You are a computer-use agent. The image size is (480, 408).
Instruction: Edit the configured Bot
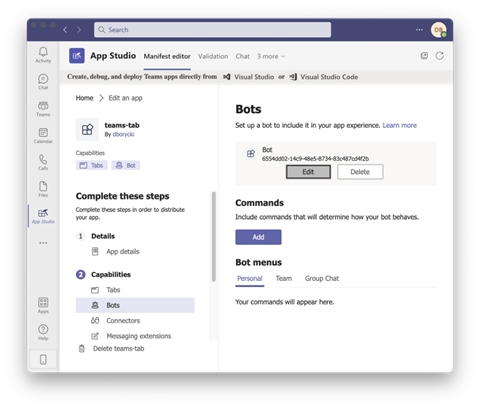[x=308, y=172]
